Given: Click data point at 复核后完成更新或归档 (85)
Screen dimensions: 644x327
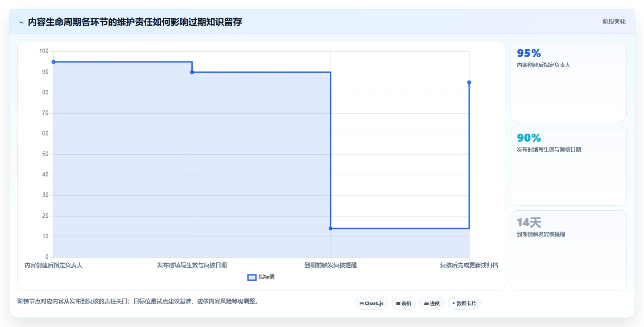Looking at the screenshot, I should point(469,82).
